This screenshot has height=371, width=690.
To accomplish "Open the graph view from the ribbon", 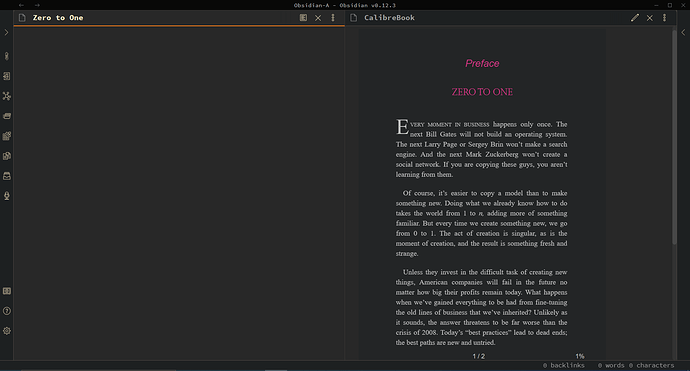I will 7,96.
